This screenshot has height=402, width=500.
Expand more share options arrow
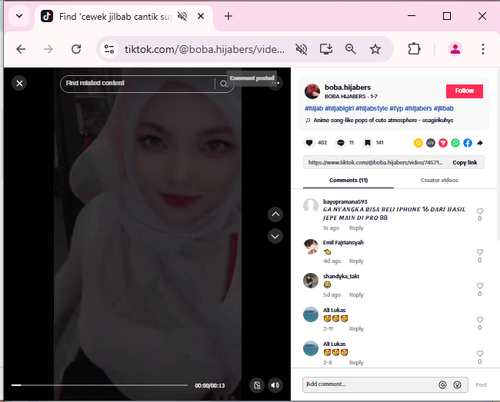coord(480,143)
